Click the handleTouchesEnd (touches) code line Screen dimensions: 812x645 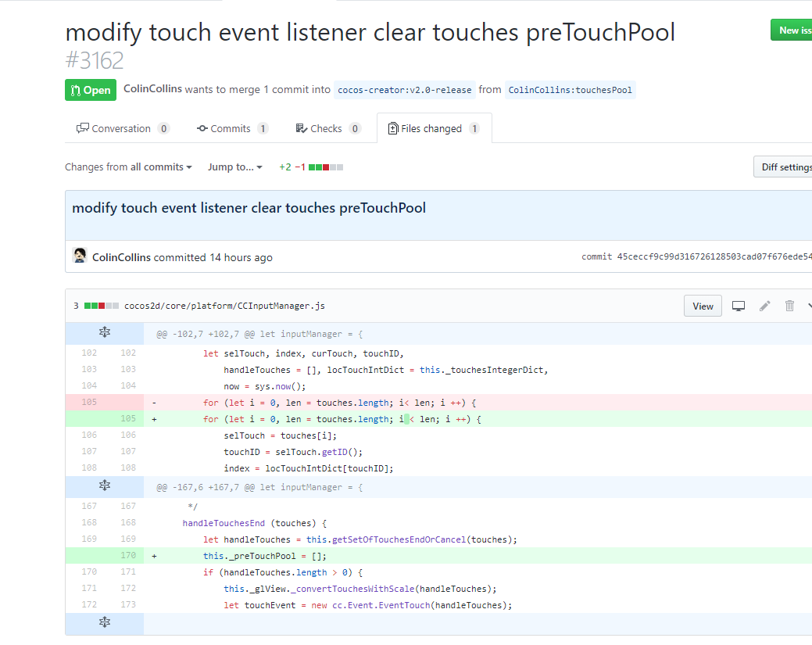click(x=254, y=523)
